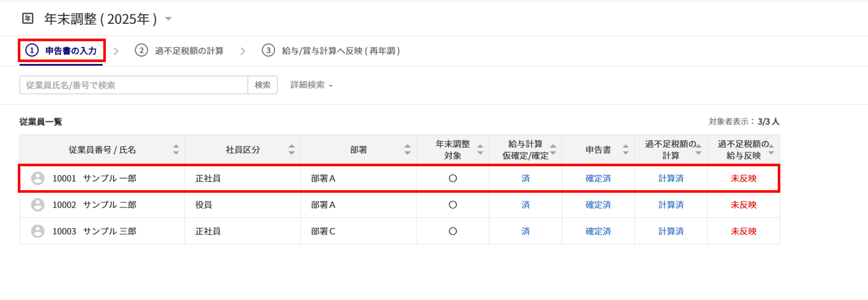Sort by 従業員番号 / 氏名 column arrows
The height and width of the screenshot is (300, 868).
pyautogui.click(x=176, y=150)
